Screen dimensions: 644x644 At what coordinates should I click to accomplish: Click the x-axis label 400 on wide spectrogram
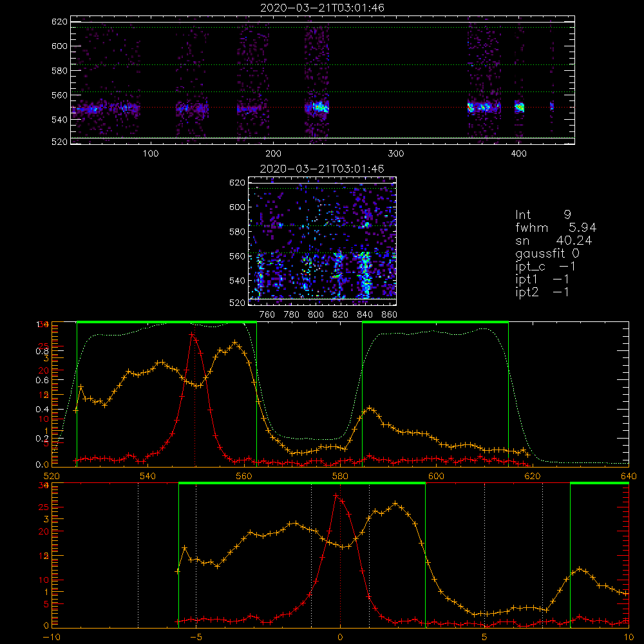click(x=518, y=154)
